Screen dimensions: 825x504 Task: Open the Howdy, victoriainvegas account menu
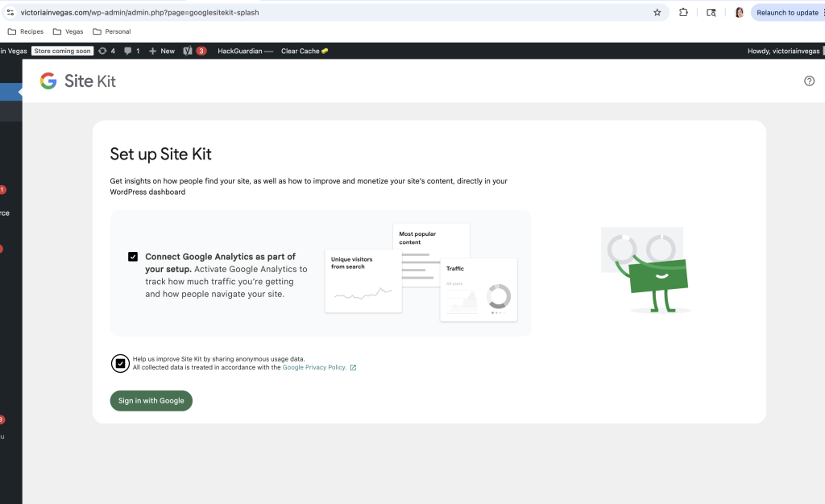783,51
